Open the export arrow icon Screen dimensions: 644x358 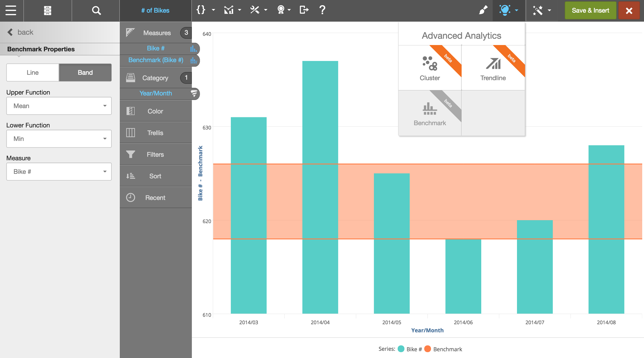coord(304,10)
